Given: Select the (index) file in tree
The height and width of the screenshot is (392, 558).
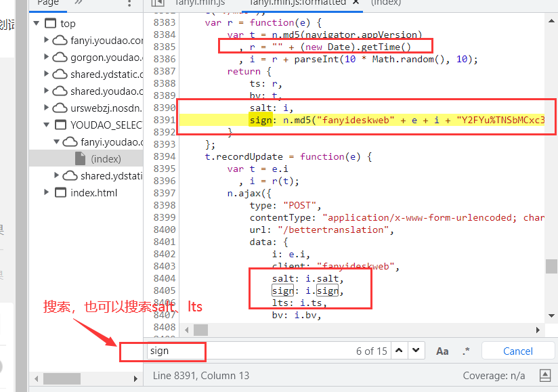Looking at the screenshot, I should [106, 158].
